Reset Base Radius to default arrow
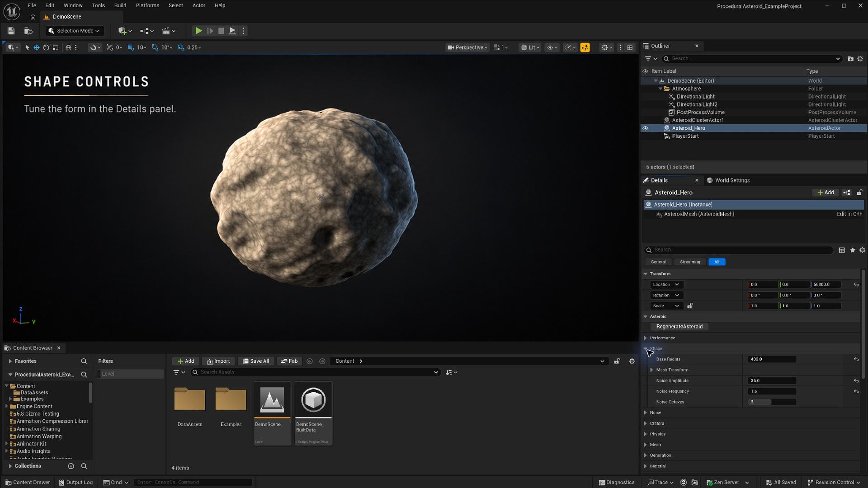This screenshot has height=488, width=868. 856,359
